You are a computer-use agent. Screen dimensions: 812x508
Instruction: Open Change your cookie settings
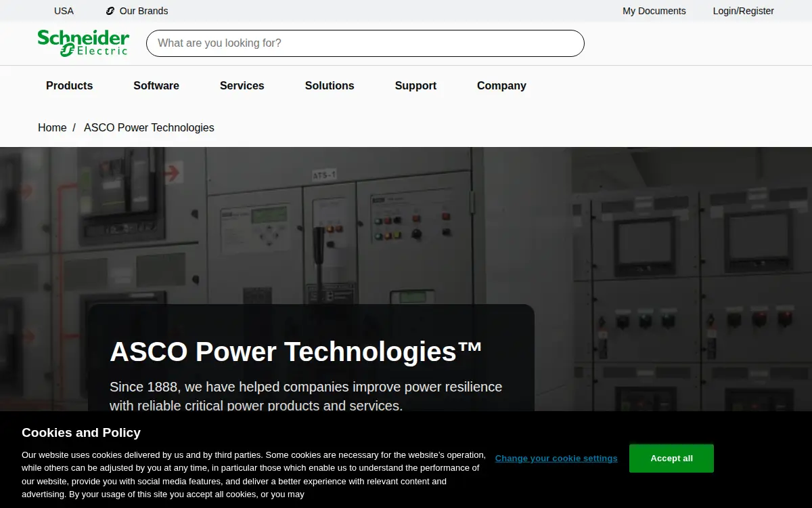[x=556, y=459]
